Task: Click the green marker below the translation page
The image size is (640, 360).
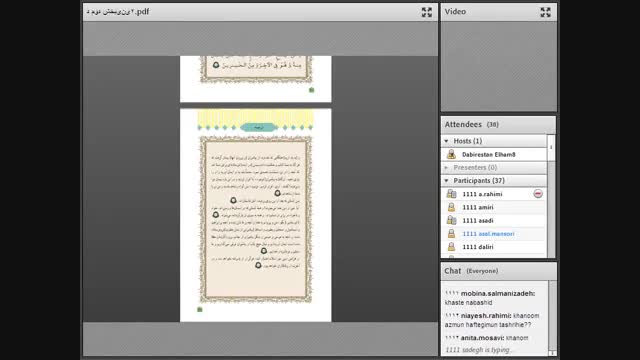Action: click(x=200, y=309)
